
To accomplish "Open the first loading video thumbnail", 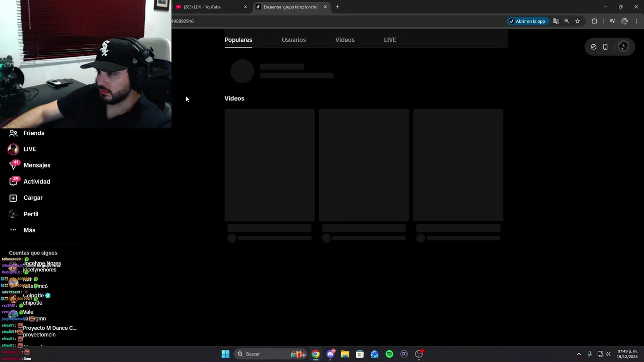I will pyautogui.click(x=270, y=165).
